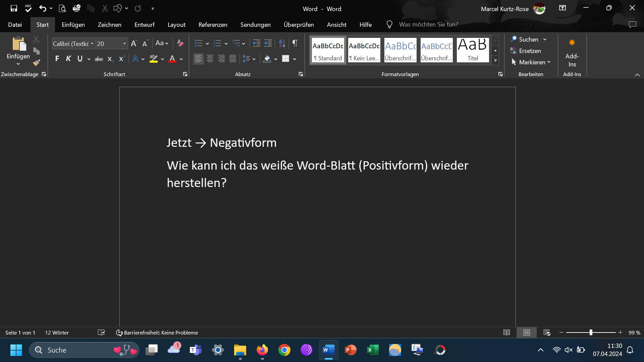644x362 pixels.
Task: Apply yellow text highlight color
Action: [153, 59]
